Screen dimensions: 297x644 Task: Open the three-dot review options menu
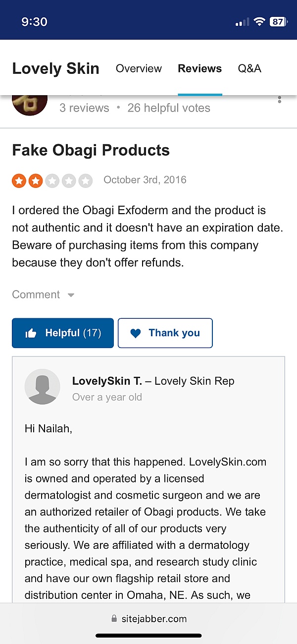pyautogui.click(x=280, y=99)
